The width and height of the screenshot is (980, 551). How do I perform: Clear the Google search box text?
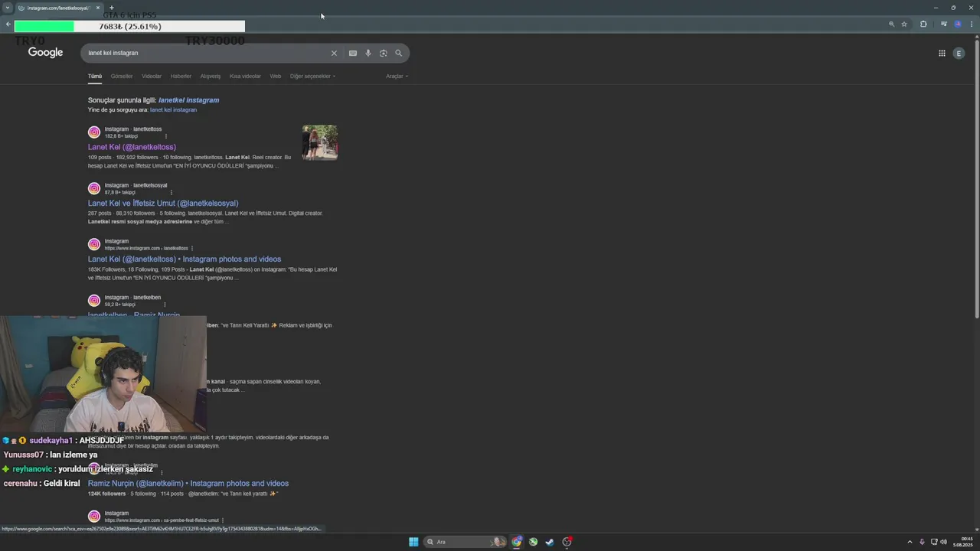click(x=334, y=54)
